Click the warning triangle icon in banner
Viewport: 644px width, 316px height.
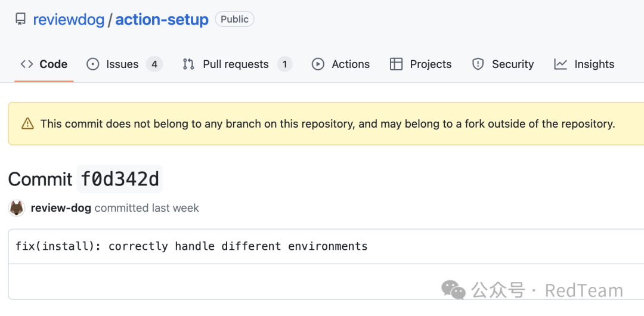pyautogui.click(x=27, y=123)
